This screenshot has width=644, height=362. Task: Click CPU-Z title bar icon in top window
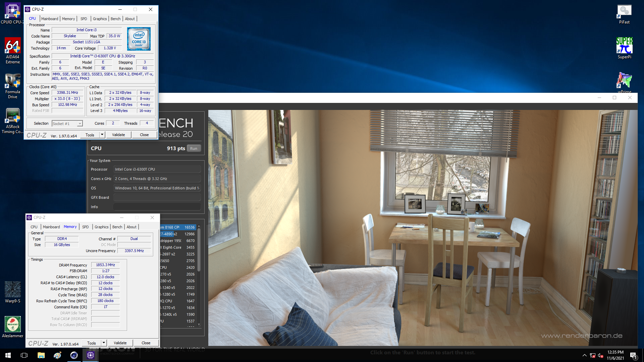[x=28, y=9]
